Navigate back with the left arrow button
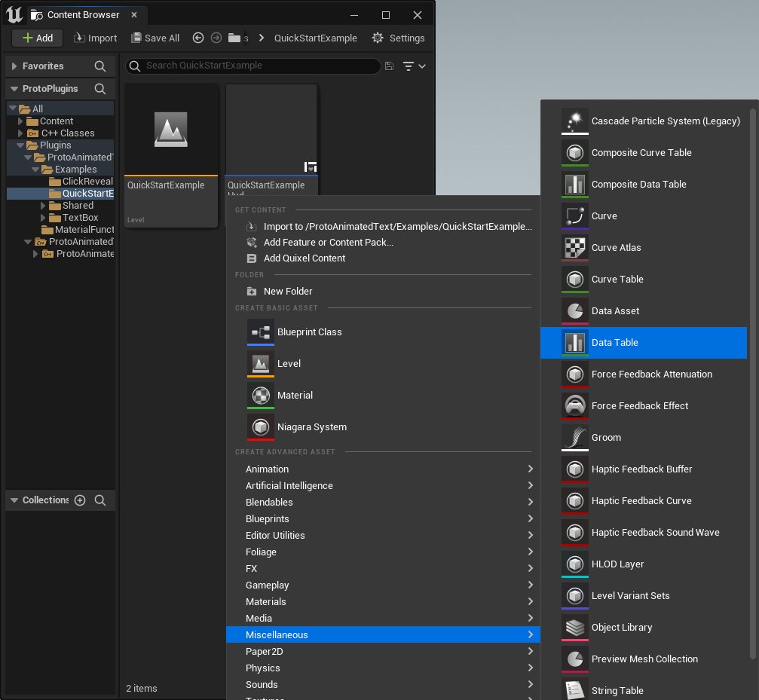 pos(198,38)
